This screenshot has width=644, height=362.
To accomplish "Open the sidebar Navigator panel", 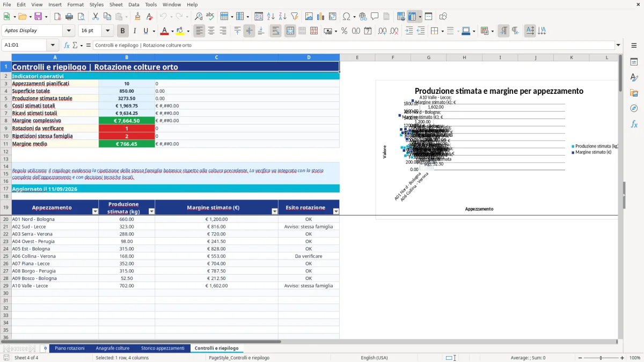I will [x=634, y=108].
